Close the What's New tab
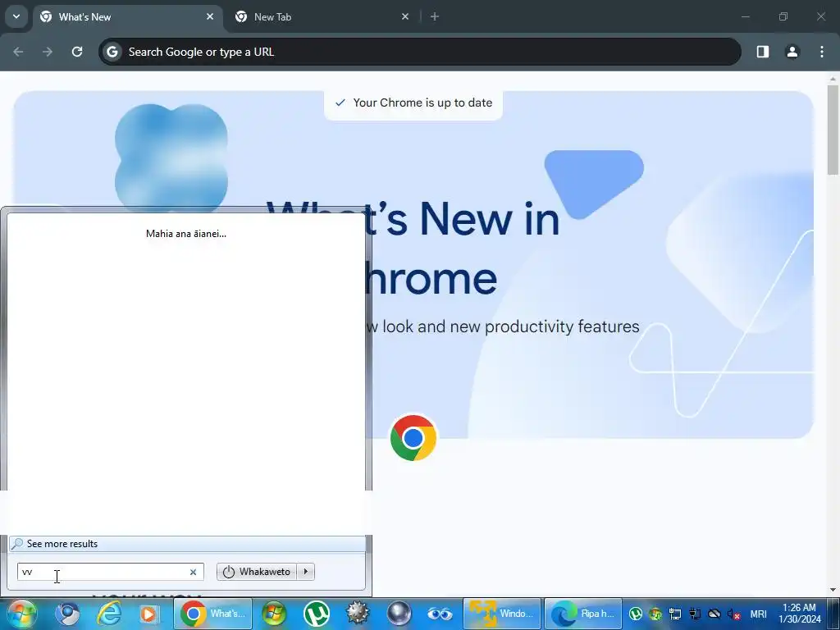The height and width of the screenshot is (630, 840). pos(210,16)
